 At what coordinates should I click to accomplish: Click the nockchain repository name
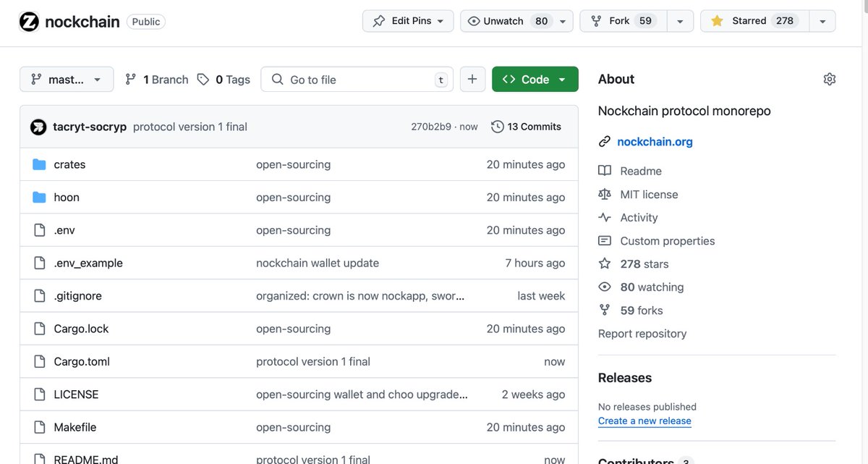click(82, 22)
